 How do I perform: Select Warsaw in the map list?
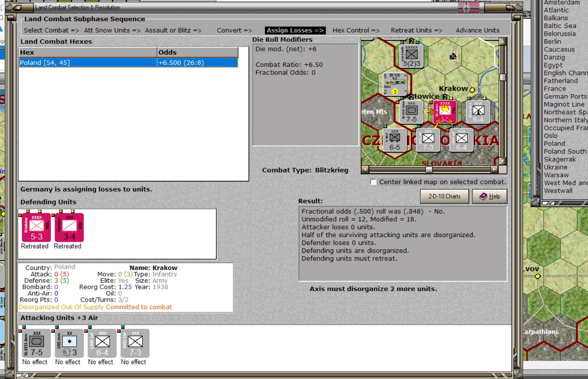[x=556, y=175]
